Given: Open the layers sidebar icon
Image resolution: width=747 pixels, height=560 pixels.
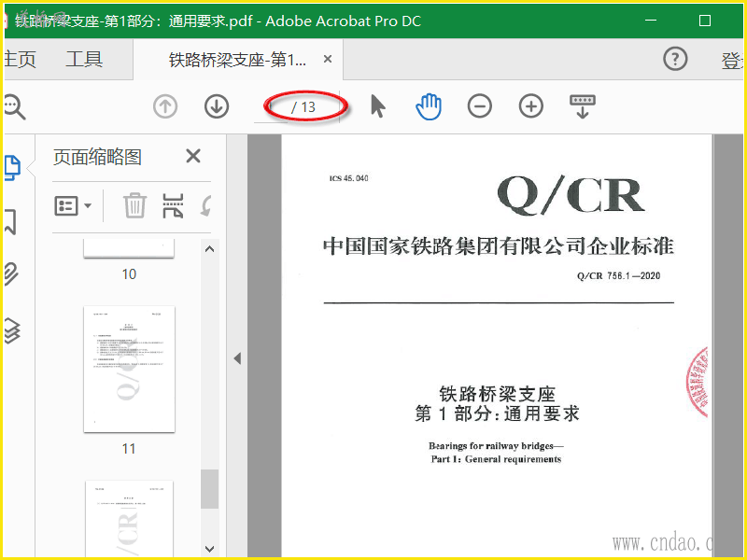Looking at the screenshot, I should click(x=12, y=330).
